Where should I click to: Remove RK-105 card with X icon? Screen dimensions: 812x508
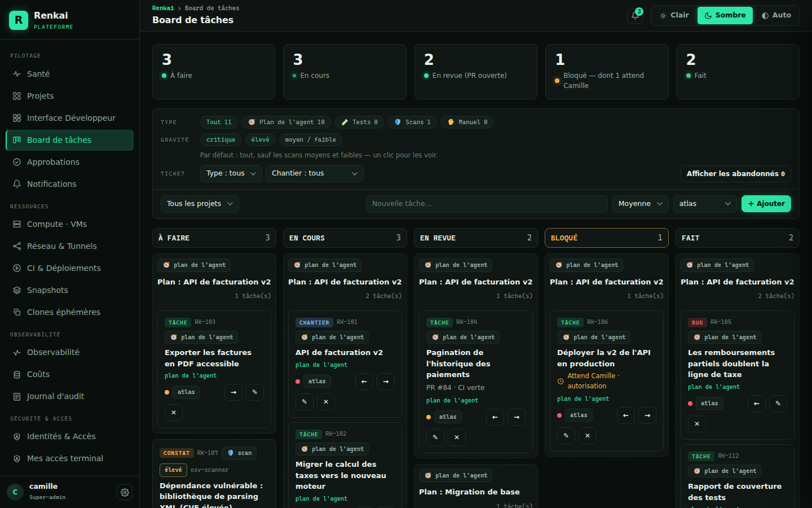coord(697,424)
